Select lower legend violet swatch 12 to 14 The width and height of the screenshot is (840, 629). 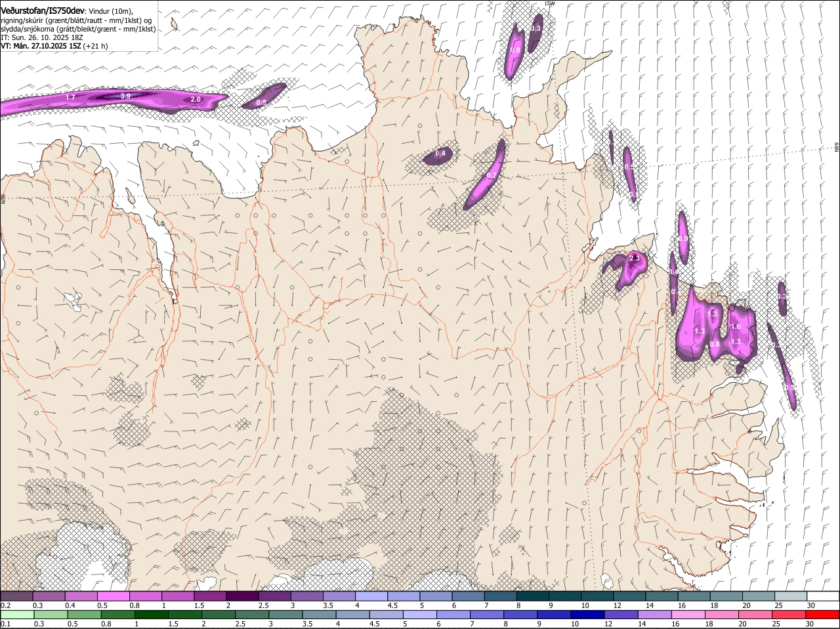(623, 615)
